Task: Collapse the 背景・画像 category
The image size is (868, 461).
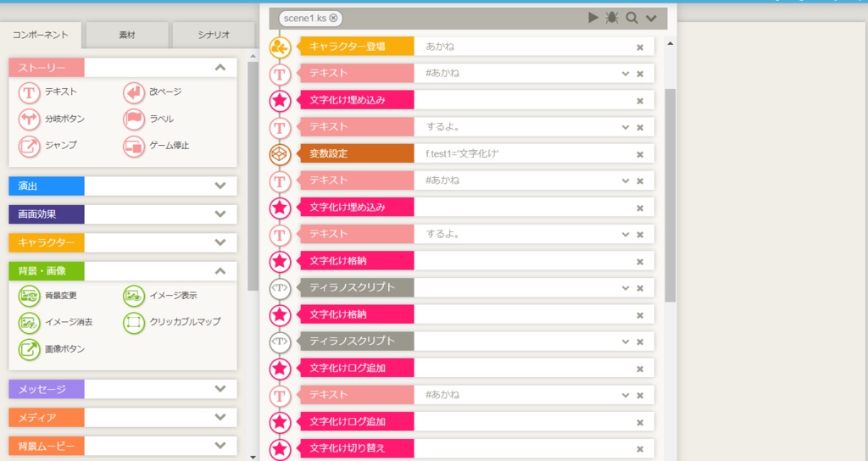Action: 220,271
